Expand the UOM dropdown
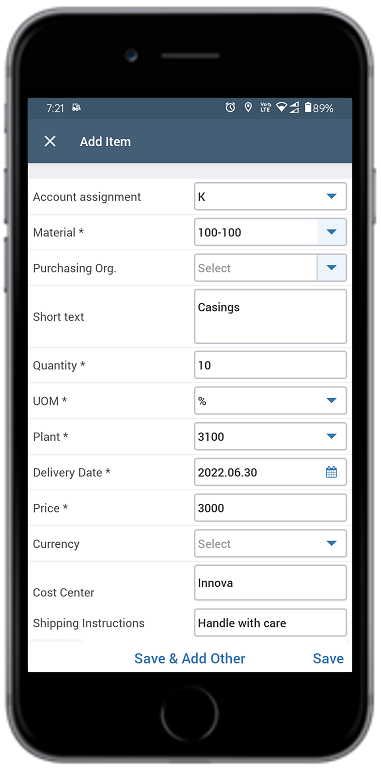 (270, 401)
